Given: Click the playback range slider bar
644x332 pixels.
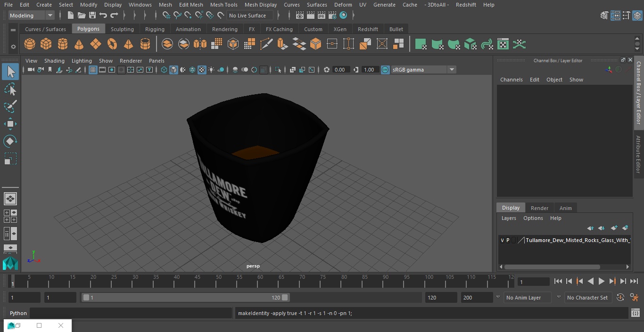Looking at the screenshot, I should pos(185,298).
